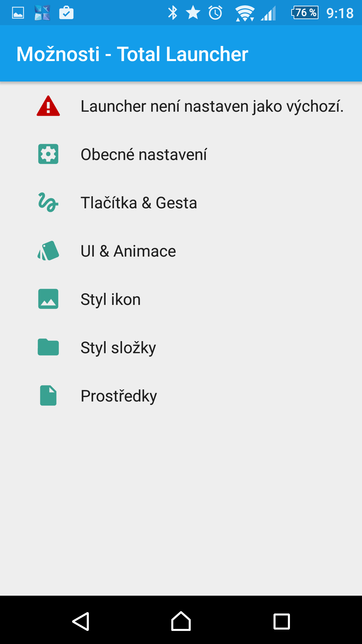Image resolution: width=362 pixels, height=644 pixels.
Task: Tap the recent apps square button
Action: pos(282,622)
